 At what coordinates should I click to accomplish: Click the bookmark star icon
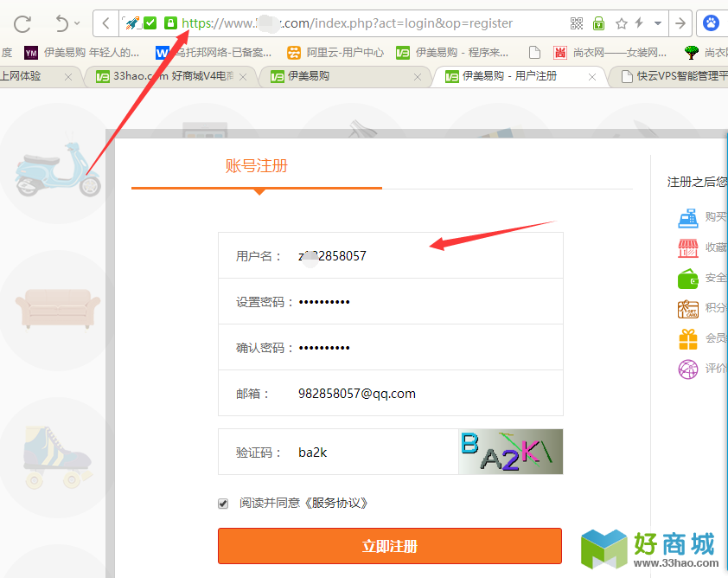point(621,23)
